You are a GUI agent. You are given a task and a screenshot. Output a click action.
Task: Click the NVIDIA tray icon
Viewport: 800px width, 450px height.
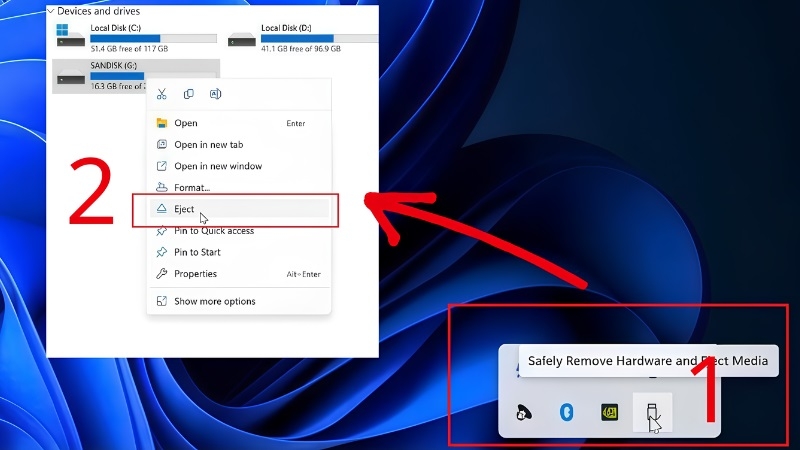coord(609,412)
